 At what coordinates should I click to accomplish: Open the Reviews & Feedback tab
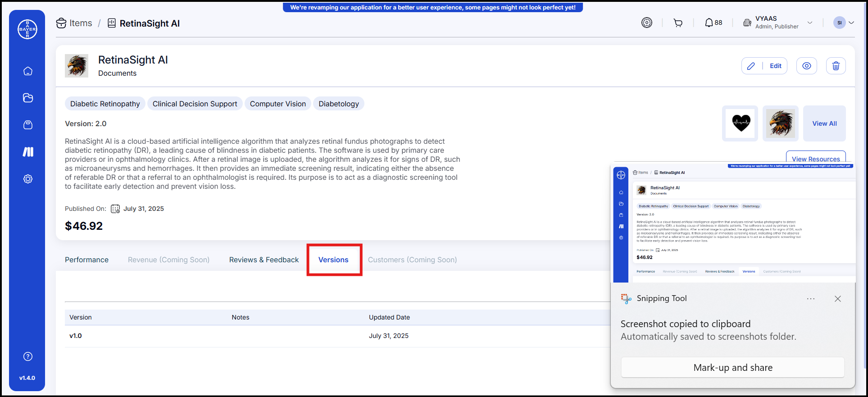pyautogui.click(x=264, y=260)
